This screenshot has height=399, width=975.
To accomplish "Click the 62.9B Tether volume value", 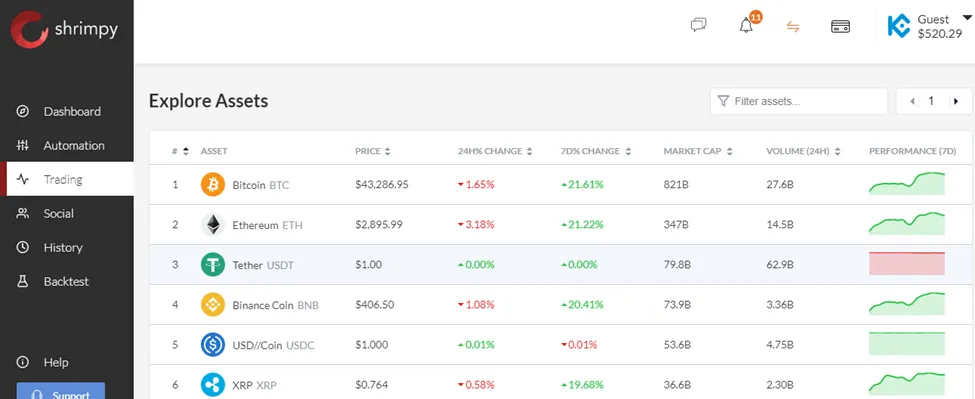I will (780, 265).
